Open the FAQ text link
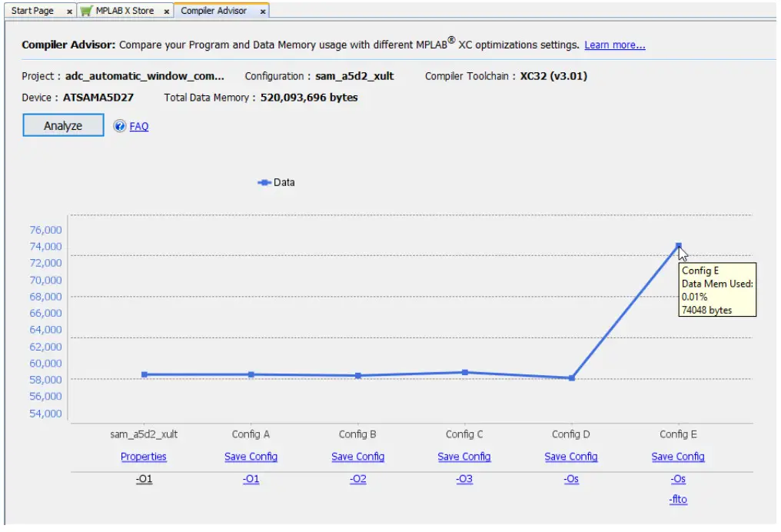781x532 pixels. [x=139, y=126]
